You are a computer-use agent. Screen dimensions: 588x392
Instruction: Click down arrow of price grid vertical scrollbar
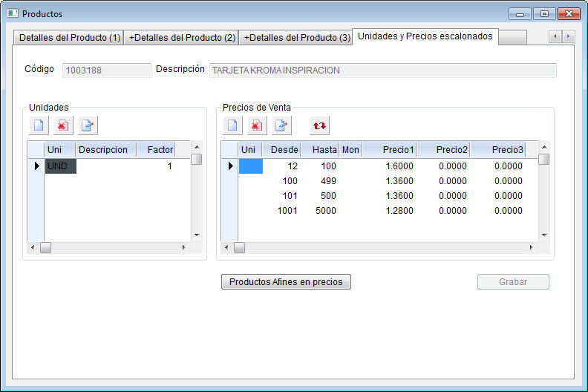(x=544, y=235)
